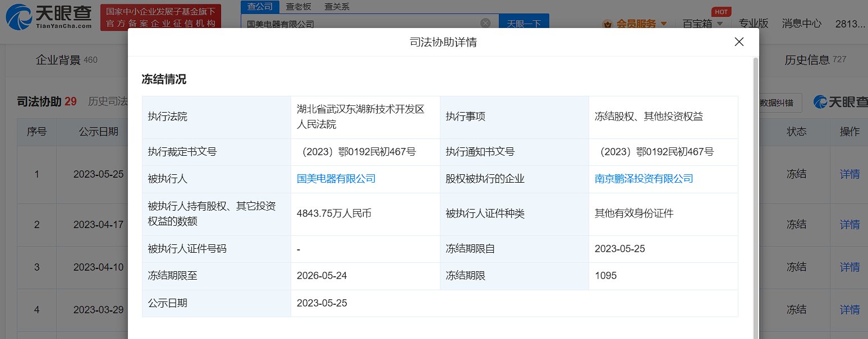Open the 企业背景 tab behind the dialog

coord(66,60)
